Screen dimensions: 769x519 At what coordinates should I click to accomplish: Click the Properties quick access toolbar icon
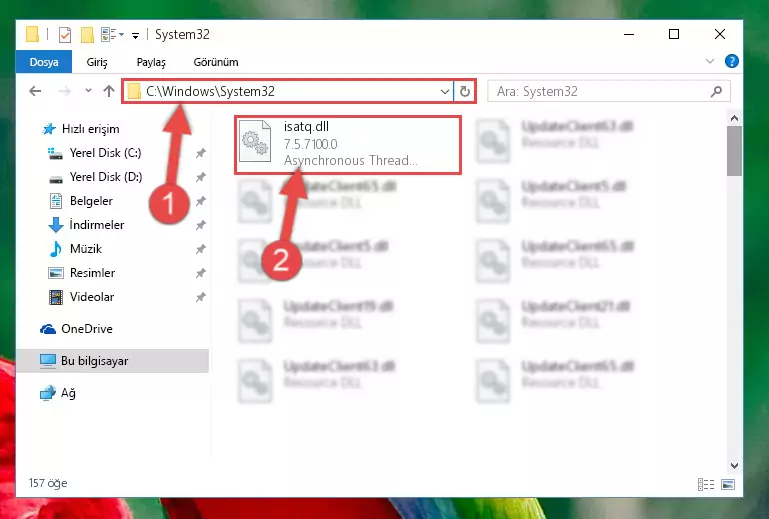coord(64,34)
